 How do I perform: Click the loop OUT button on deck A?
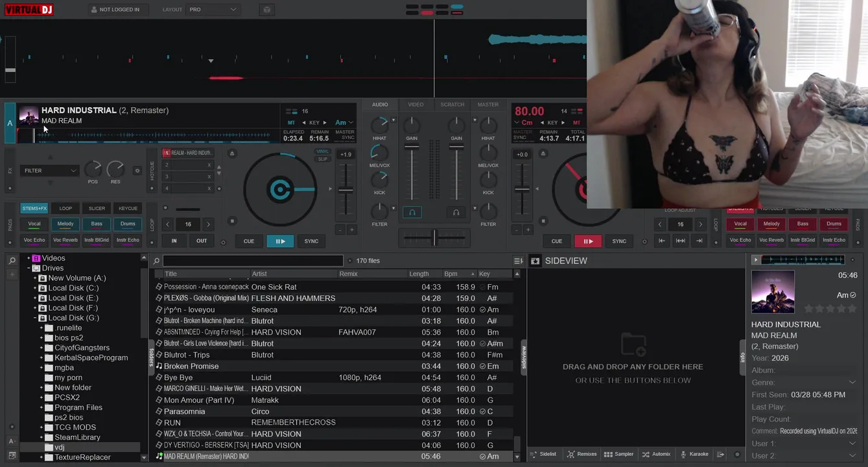tap(202, 241)
